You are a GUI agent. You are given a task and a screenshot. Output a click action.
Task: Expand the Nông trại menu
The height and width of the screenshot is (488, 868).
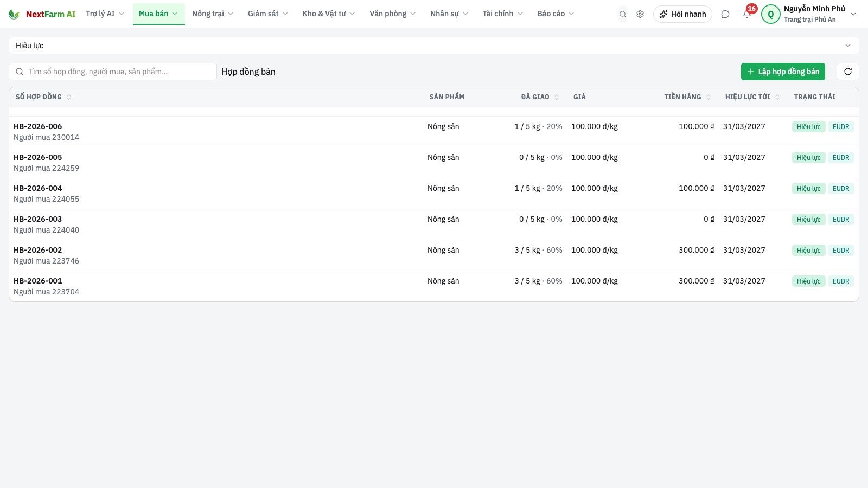click(x=213, y=14)
